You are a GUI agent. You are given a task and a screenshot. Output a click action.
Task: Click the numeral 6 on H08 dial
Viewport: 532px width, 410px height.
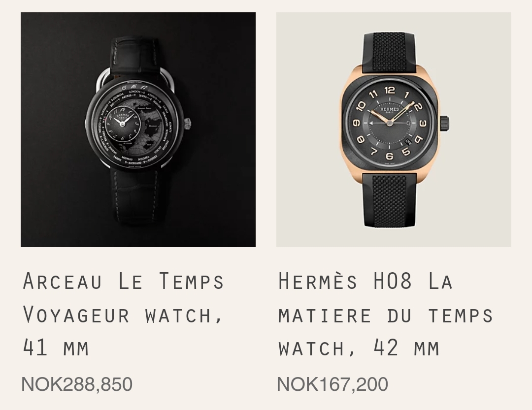pos(390,156)
